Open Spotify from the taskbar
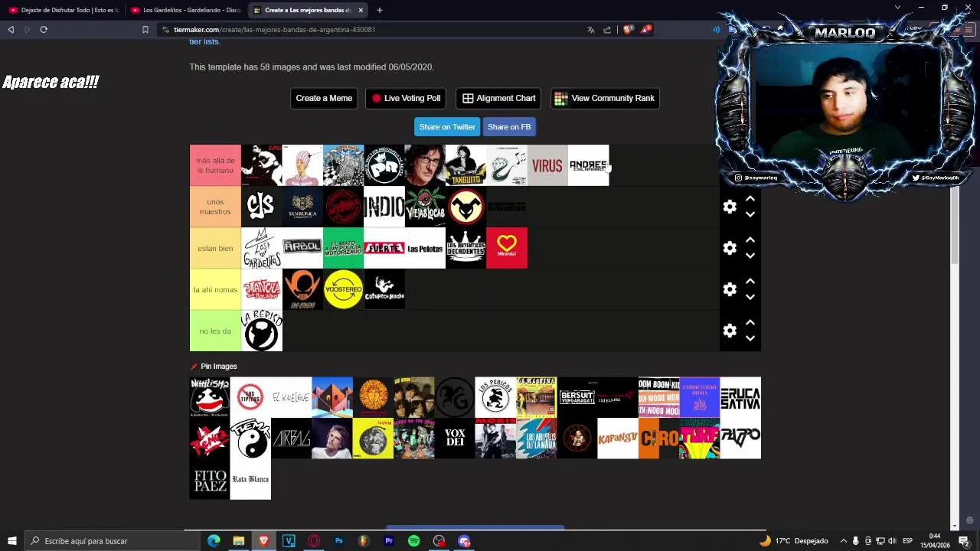The height and width of the screenshot is (551, 980). pos(413,541)
